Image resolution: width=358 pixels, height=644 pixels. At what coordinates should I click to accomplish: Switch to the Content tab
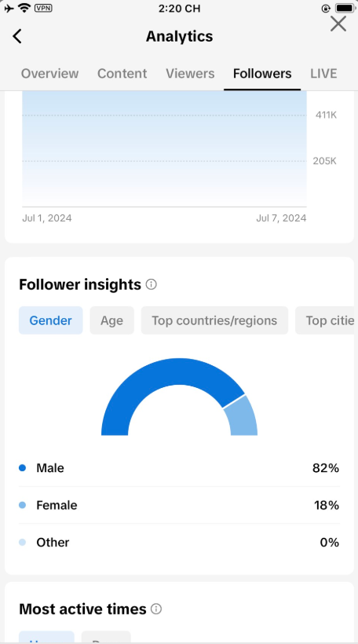tap(122, 74)
